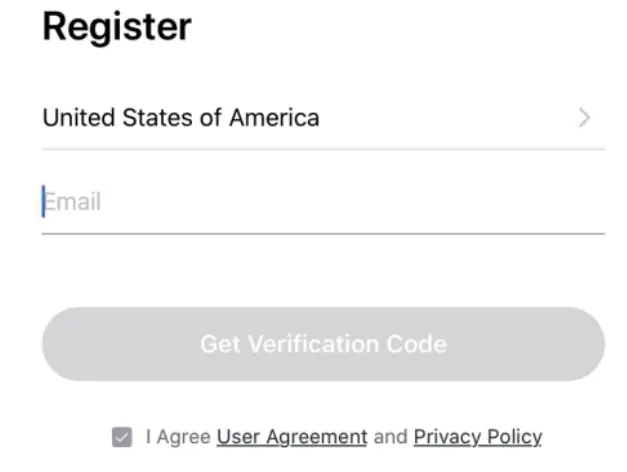Click the gray tick box below the button

(x=122, y=437)
